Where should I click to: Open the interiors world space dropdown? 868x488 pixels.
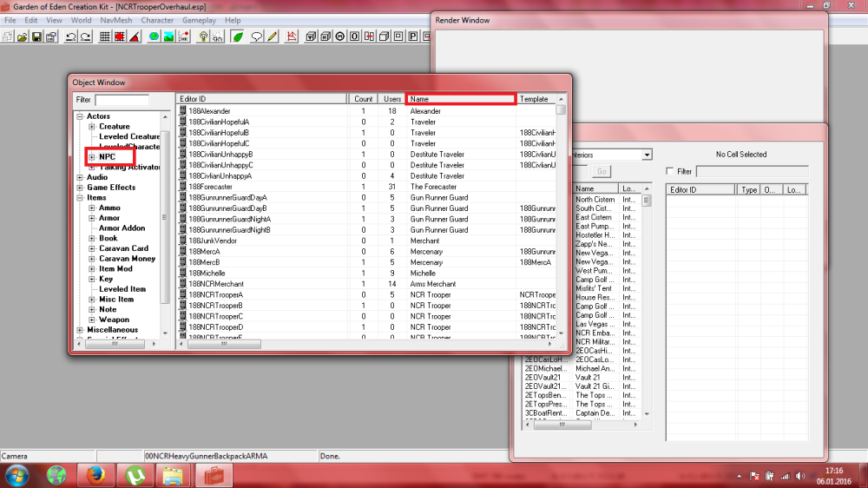pos(647,155)
